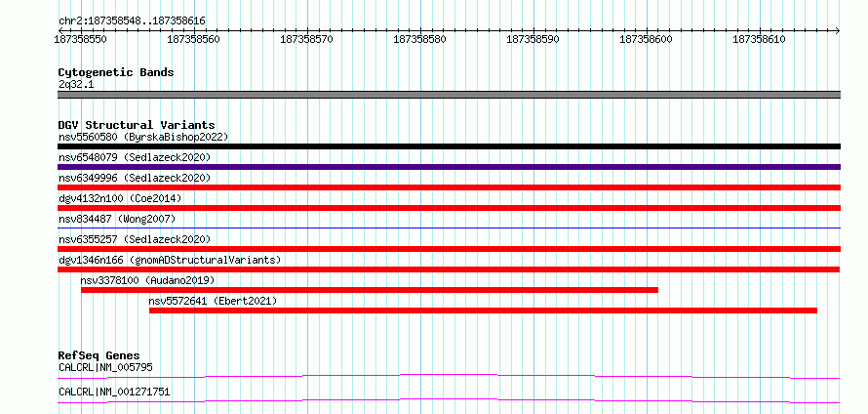
Task: Click the 2q32.1 band label
Action: [74, 84]
